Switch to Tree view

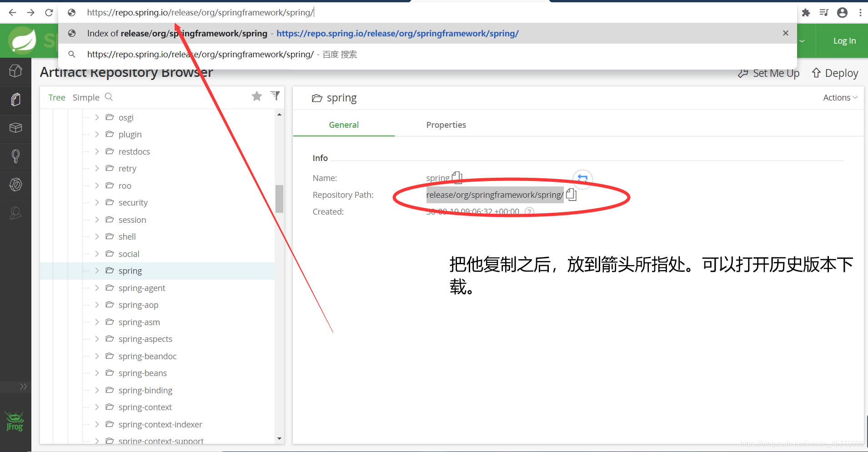[57, 98]
